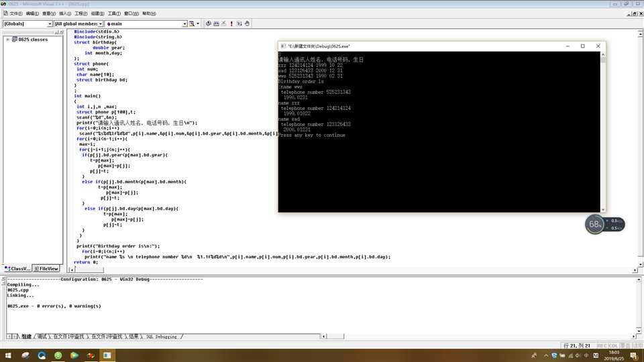Open the 组建 (Build) menu
The width and height of the screenshot is (644, 362).
point(97,13)
